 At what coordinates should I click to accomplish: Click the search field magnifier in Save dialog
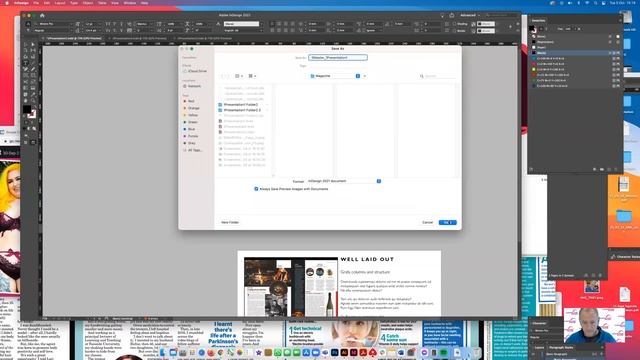pyautogui.click(x=422, y=76)
